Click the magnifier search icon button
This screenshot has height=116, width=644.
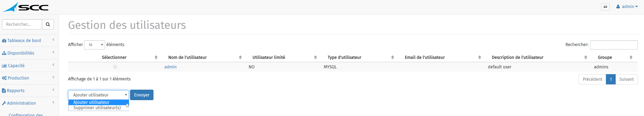48,24
